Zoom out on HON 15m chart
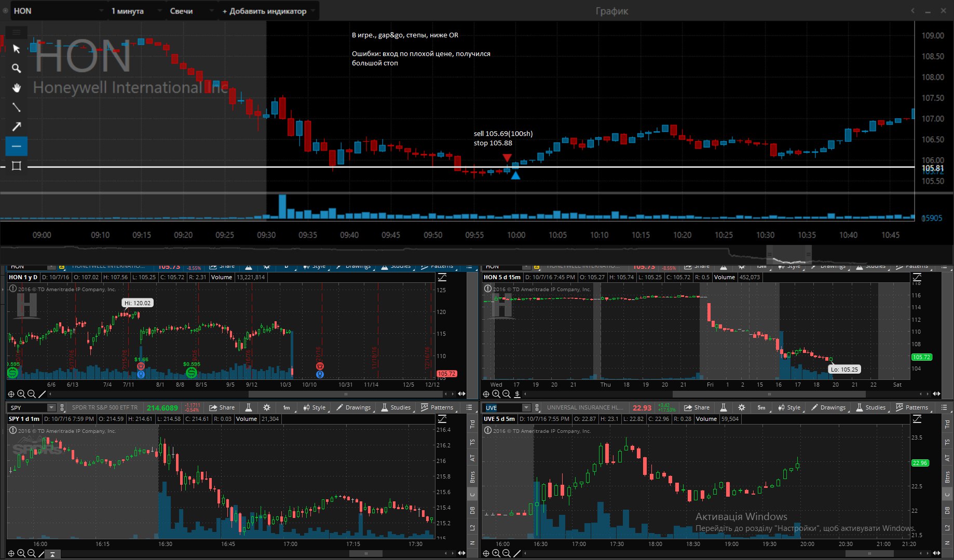The image size is (954, 560). coord(507,394)
